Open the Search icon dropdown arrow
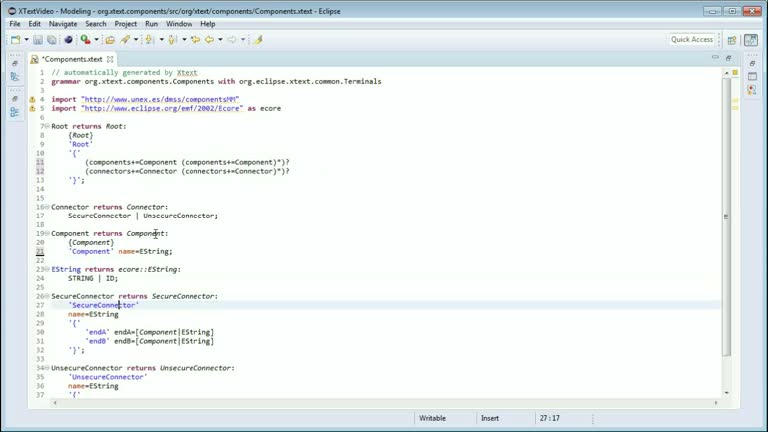The width and height of the screenshot is (768, 432). point(136,40)
